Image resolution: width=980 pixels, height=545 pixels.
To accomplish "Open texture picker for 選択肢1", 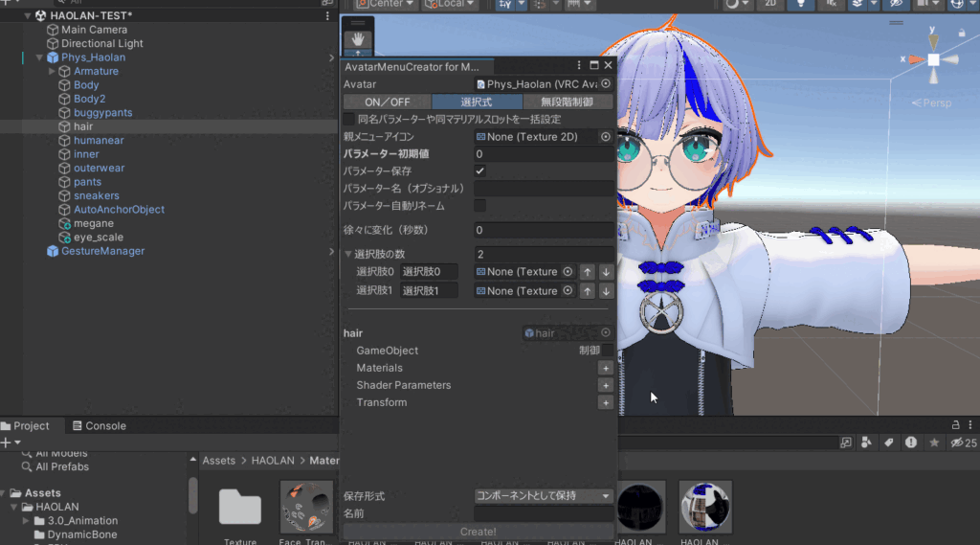I will (x=568, y=290).
